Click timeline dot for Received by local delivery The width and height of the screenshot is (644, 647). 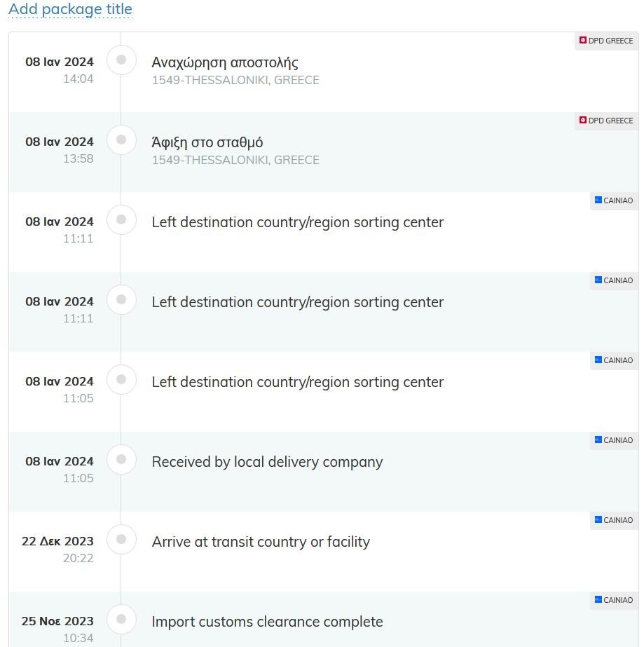(121, 459)
